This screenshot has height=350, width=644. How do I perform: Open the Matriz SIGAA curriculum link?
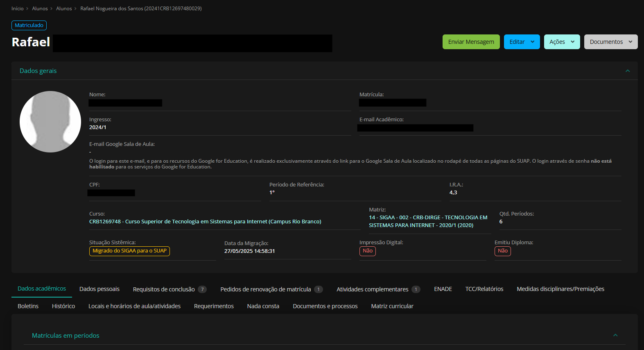[428, 221]
